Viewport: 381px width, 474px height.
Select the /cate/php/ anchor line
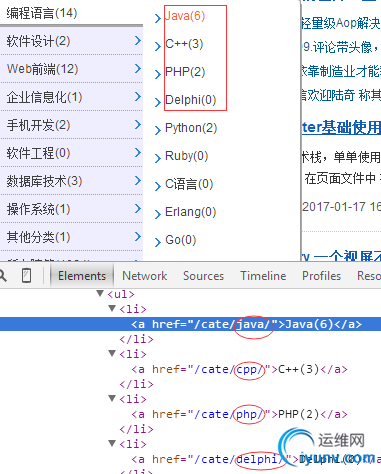[239, 414]
